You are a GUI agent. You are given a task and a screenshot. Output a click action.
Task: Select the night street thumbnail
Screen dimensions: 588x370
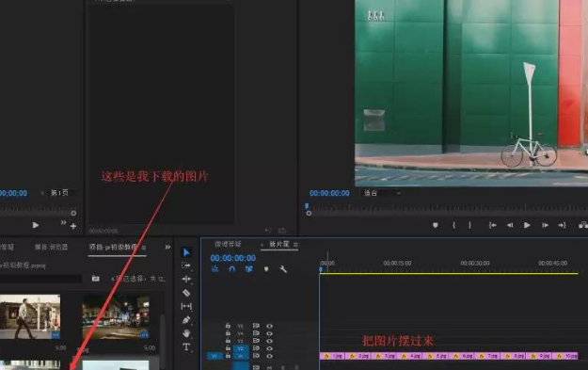click(116, 316)
